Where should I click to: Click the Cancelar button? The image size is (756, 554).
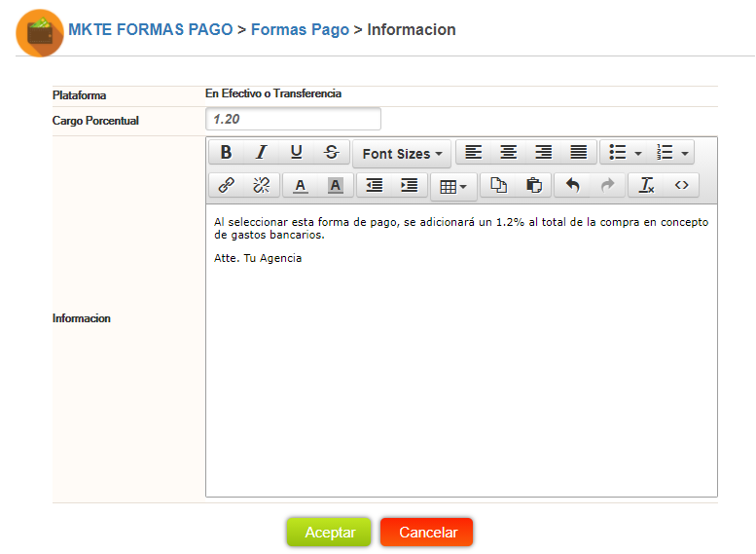pyautogui.click(x=427, y=533)
